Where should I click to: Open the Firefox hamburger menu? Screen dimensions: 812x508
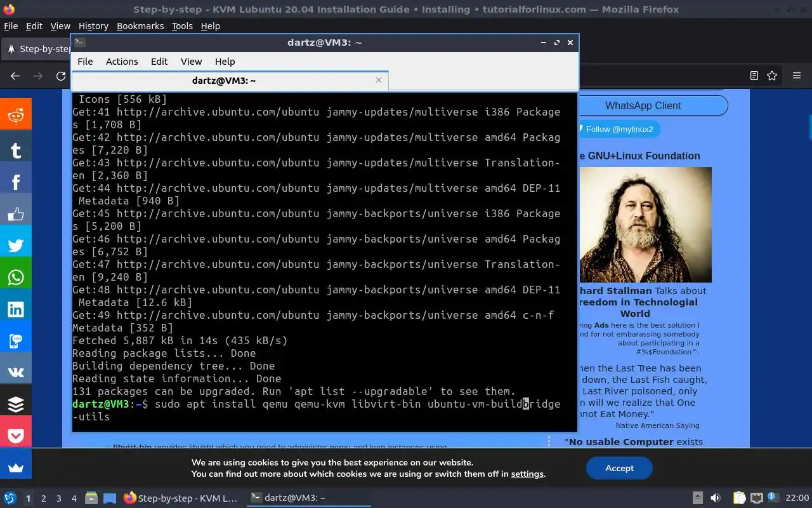[797, 76]
